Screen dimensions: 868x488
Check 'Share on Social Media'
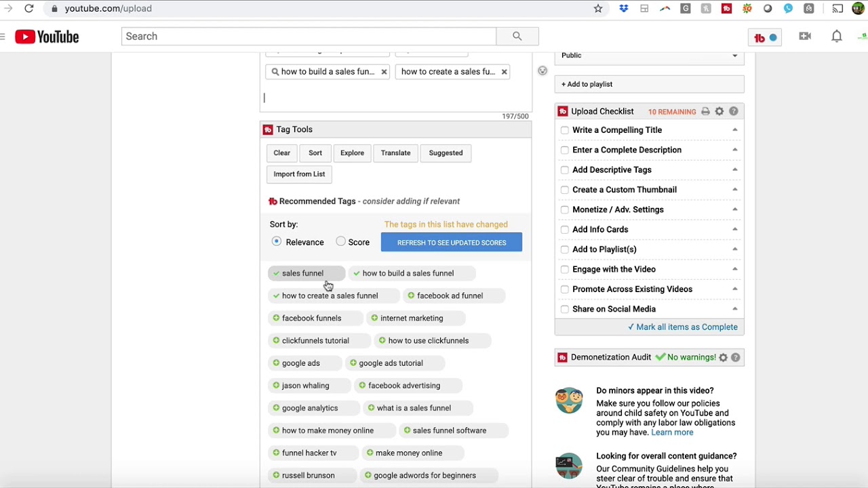(x=565, y=309)
